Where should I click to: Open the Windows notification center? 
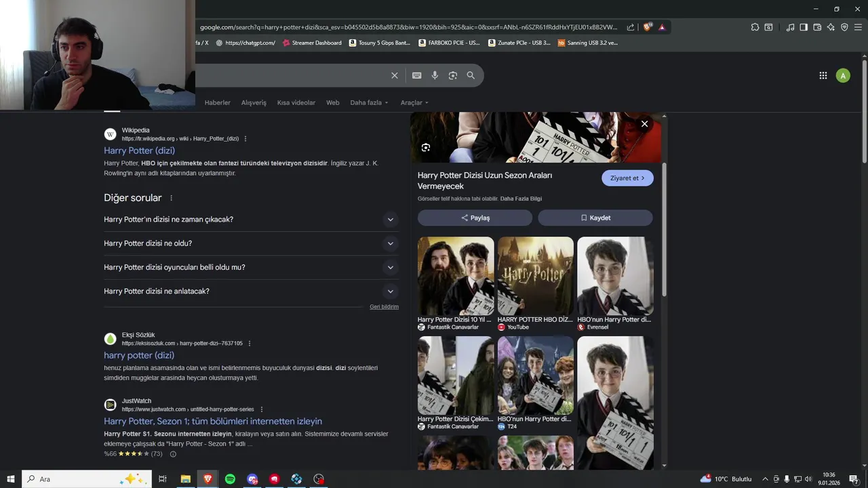click(854, 479)
